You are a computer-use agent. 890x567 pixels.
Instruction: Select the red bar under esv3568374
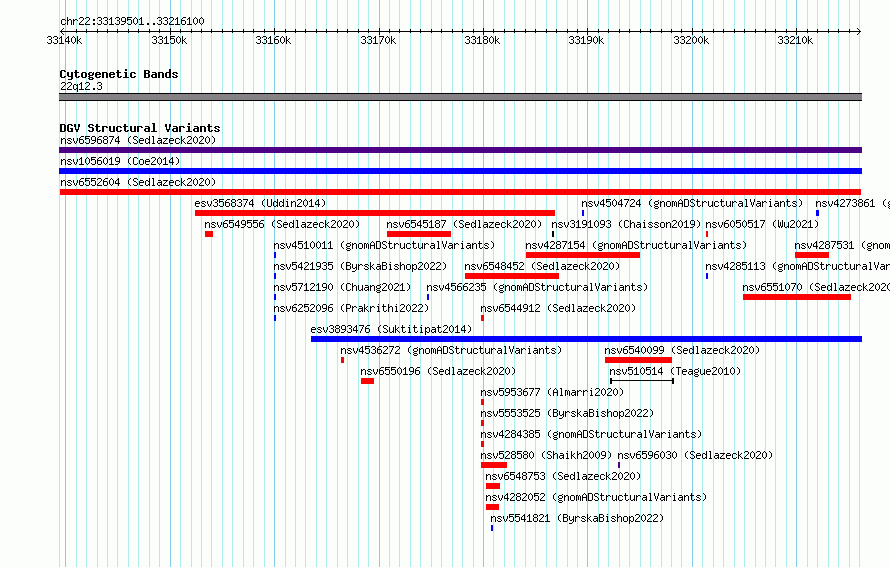tap(375, 213)
